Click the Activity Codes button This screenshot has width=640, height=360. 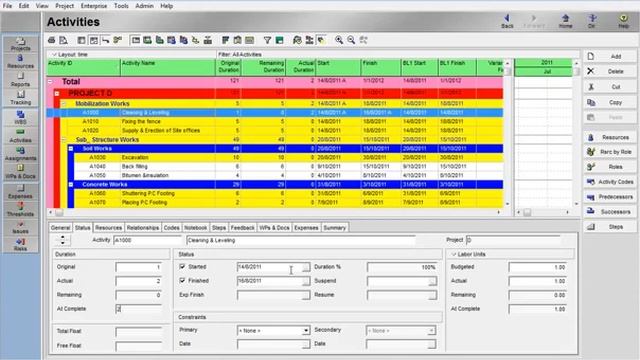tap(610, 182)
